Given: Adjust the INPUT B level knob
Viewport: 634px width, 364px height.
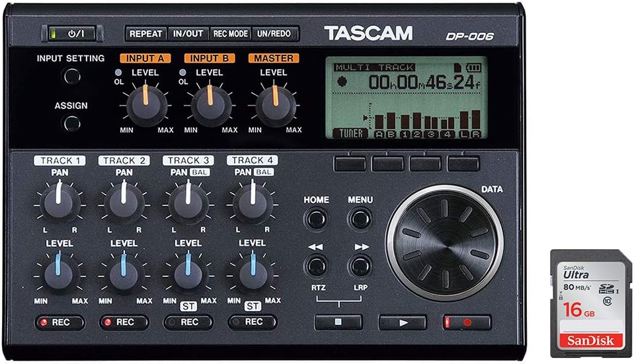Looking at the screenshot, I should point(211,106).
